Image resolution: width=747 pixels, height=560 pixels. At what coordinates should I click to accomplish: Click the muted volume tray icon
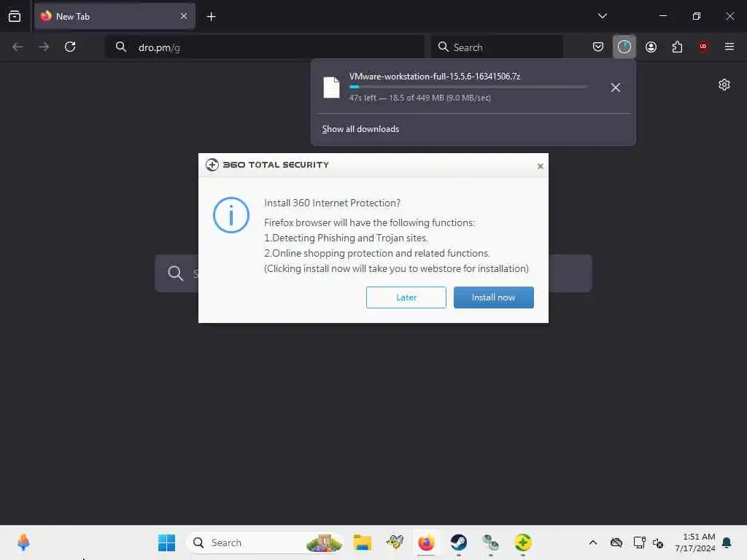coord(659,542)
